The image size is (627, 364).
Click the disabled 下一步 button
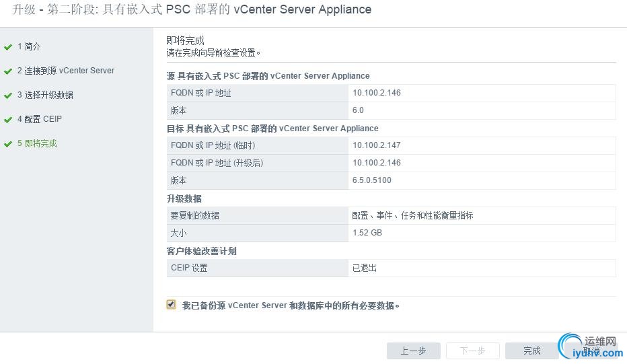pyautogui.click(x=472, y=351)
